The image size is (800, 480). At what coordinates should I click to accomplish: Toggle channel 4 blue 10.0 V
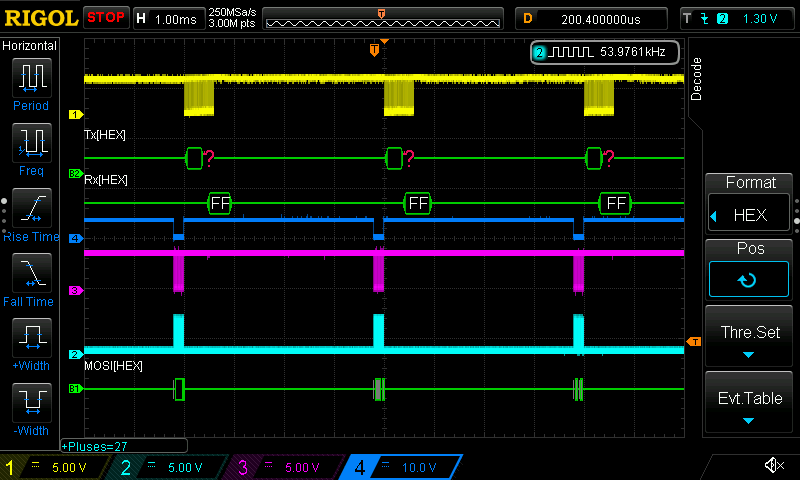[x=400, y=467]
